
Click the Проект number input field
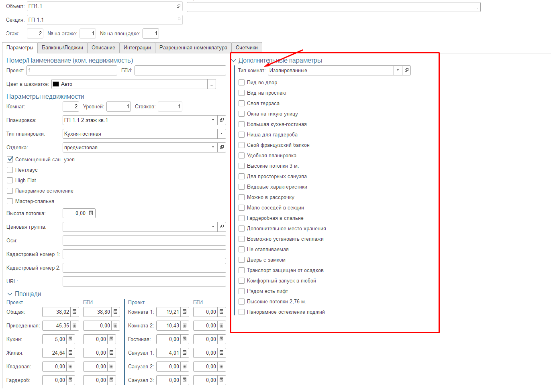(x=72, y=70)
